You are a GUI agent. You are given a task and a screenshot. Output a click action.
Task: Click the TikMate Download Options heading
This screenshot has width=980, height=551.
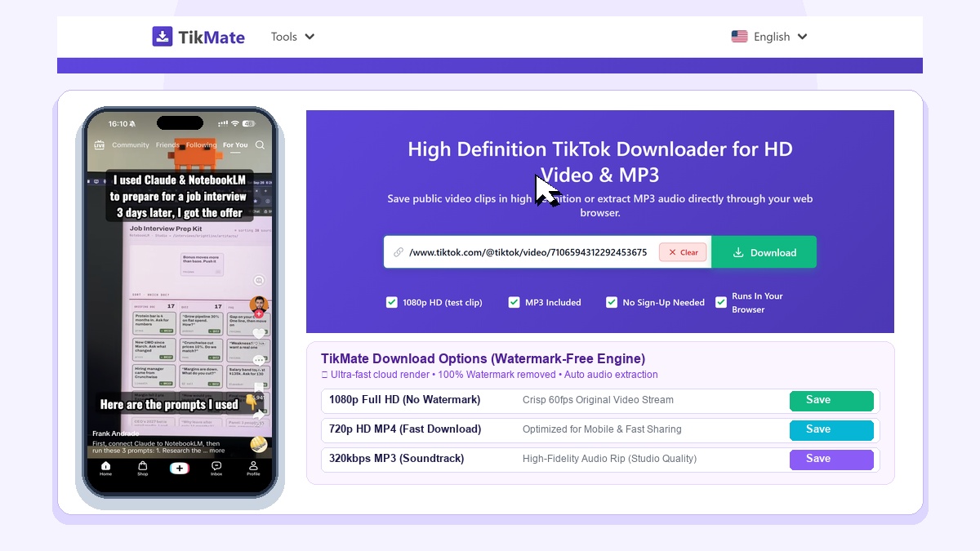[x=483, y=358]
